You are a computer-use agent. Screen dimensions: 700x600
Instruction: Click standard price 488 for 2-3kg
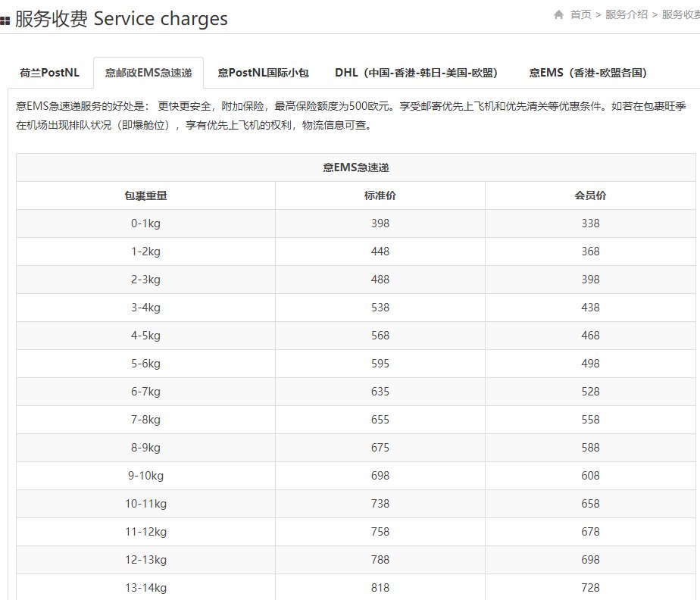point(380,280)
